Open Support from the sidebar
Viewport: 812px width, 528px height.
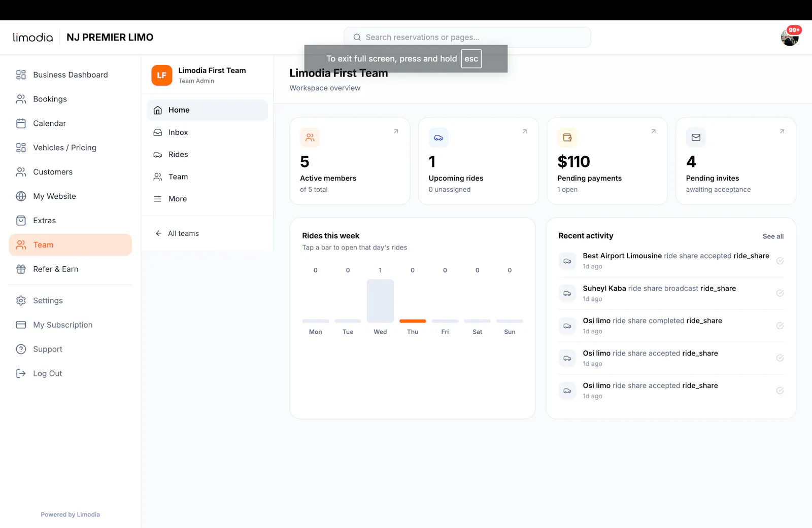(x=71, y=349)
